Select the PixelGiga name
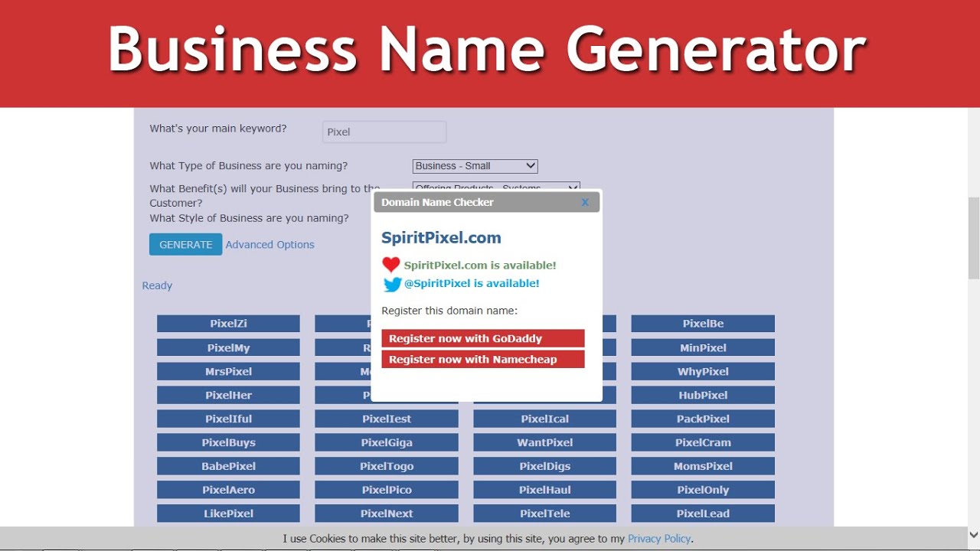 point(387,442)
